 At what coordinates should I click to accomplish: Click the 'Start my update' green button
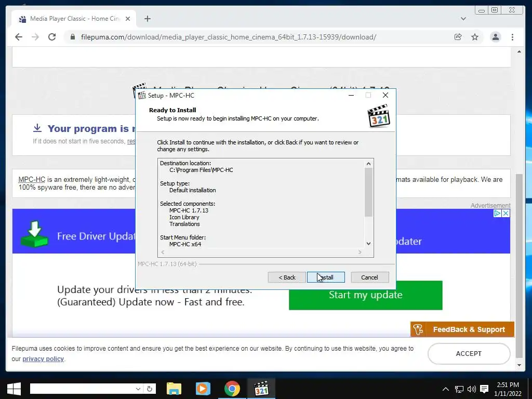coord(365,295)
